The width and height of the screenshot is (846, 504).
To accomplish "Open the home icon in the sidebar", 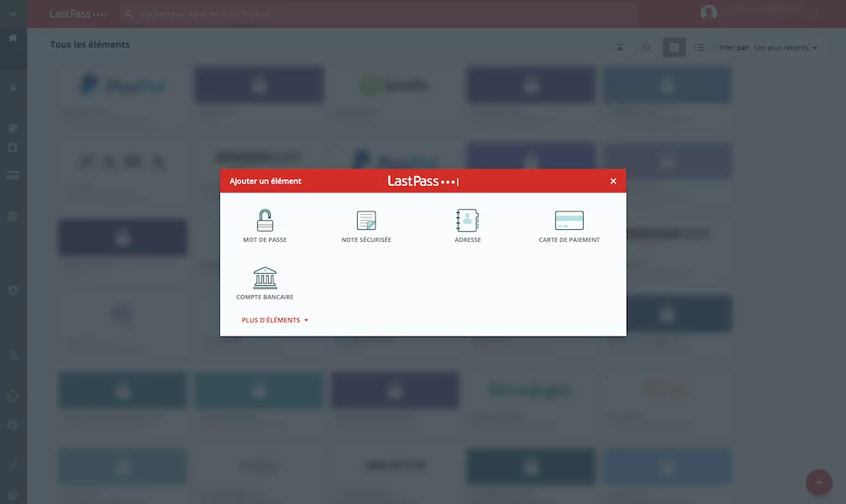I will (x=13, y=38).
